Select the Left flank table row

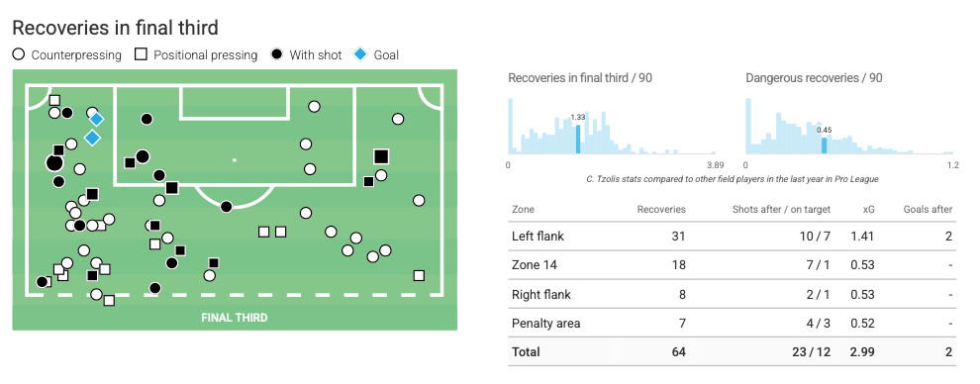tap(732, 236)
